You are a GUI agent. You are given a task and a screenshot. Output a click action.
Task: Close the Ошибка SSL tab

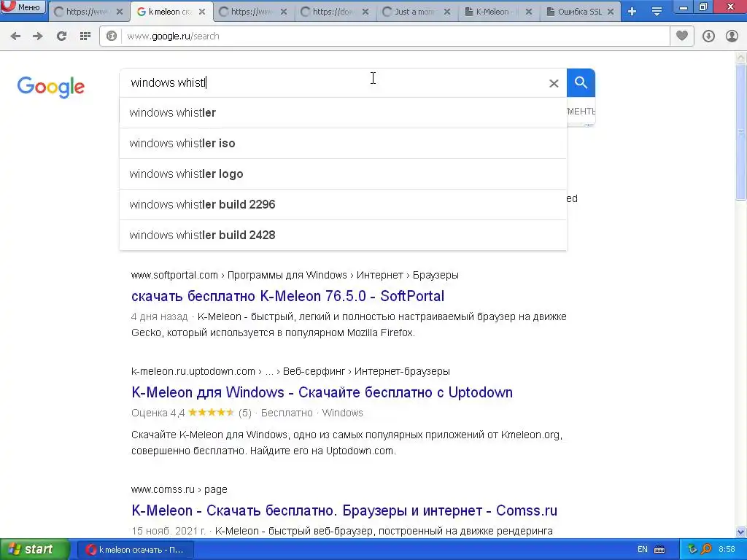pos(611,12)
